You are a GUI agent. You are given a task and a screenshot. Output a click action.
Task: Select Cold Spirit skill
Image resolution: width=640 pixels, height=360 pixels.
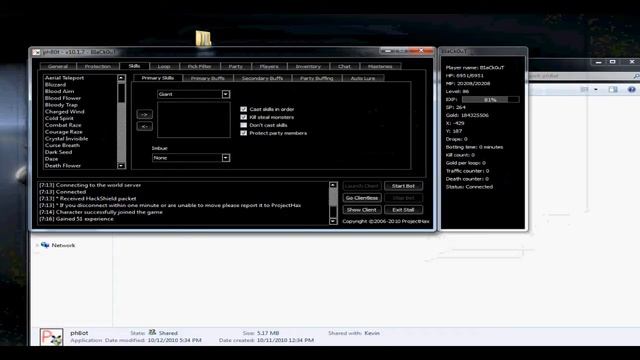59,118
